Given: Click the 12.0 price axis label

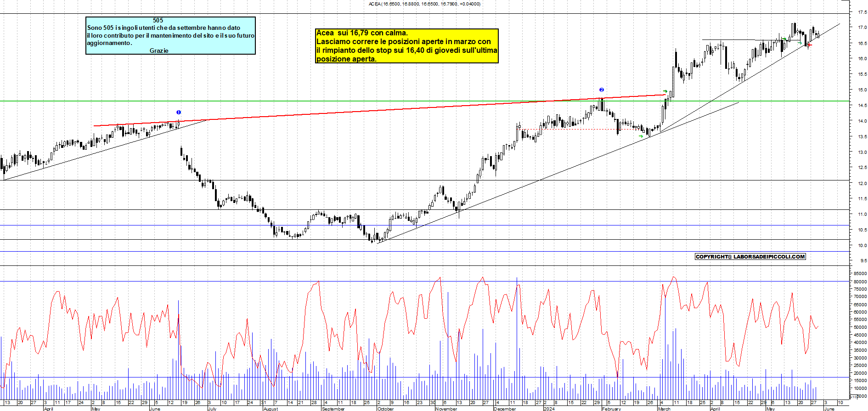Looking at the screenshot, I should point(862,183).
